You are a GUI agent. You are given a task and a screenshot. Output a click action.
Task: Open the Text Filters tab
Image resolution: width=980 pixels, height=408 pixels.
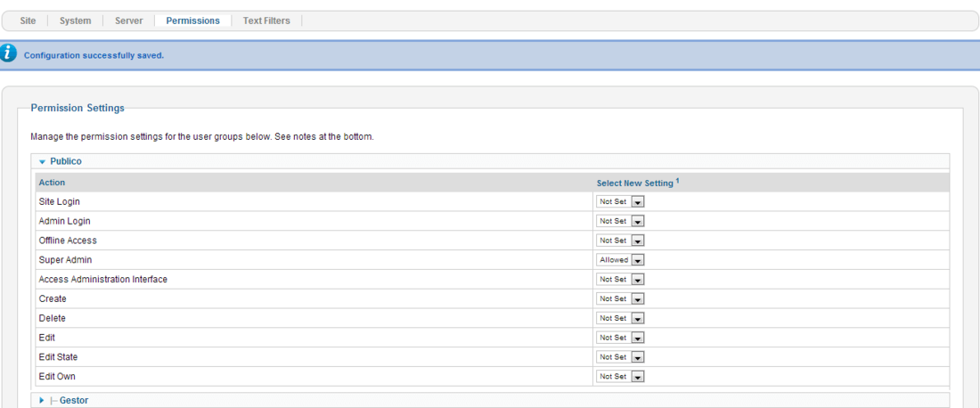(267, 20)
